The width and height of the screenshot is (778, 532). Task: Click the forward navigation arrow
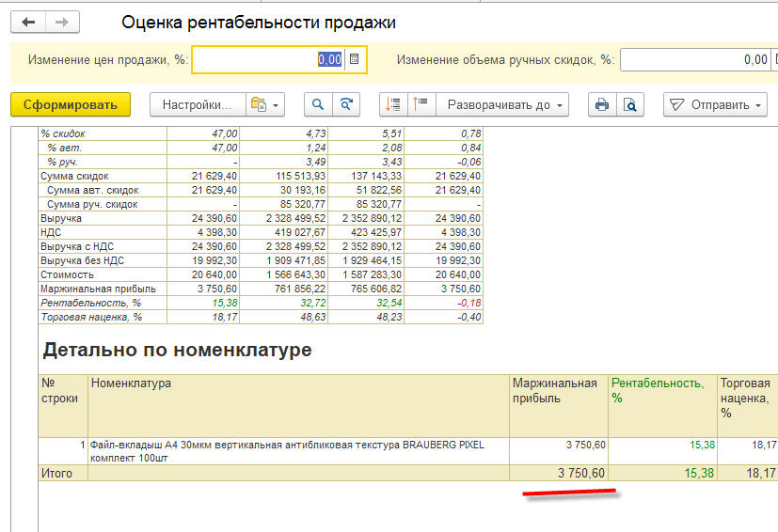(62, 23)
